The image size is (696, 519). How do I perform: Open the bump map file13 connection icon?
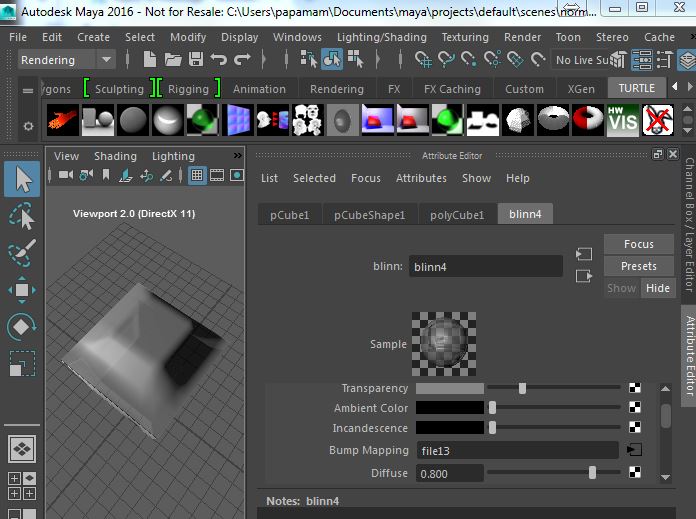click(x=634, y=451)
